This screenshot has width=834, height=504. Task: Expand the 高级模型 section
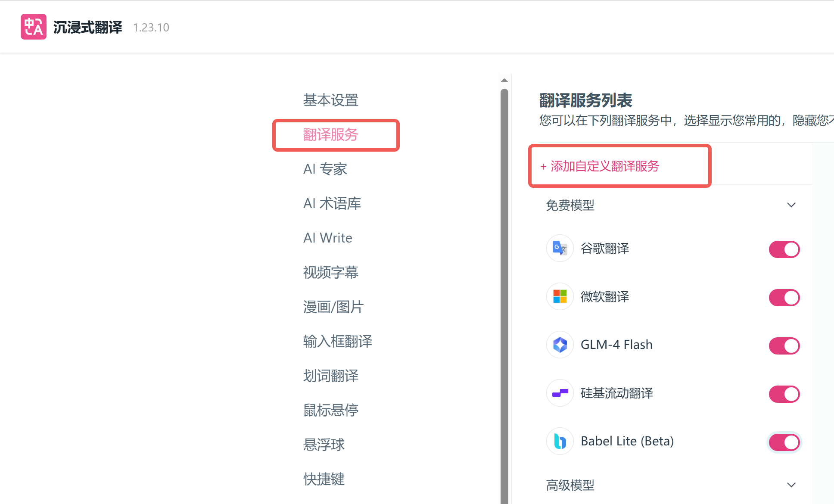tap(791, 485)
